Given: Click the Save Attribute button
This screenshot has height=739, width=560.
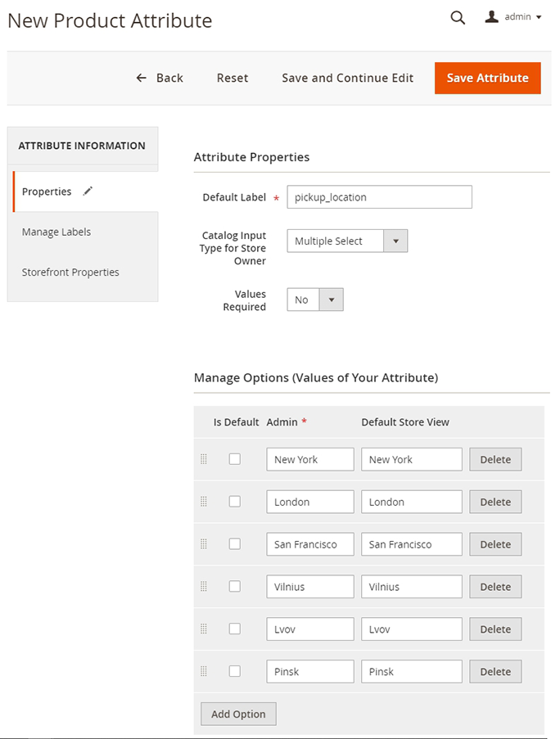Looking at the screenshot, I should (487, 78).
